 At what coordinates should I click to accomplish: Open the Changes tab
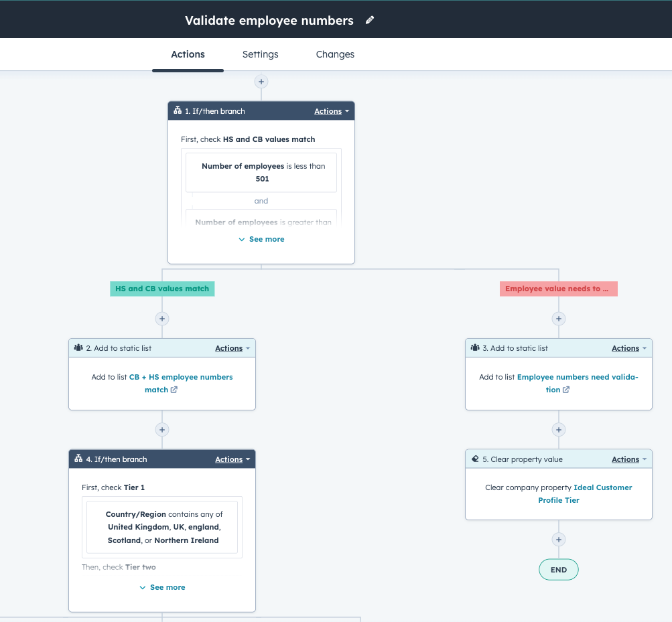[x=335, y=54]
